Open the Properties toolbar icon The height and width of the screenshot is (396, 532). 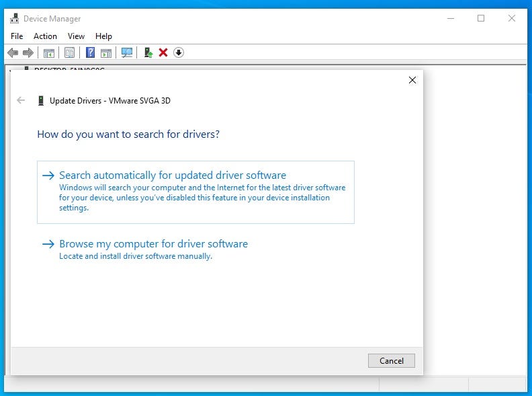click(x=70, y=52)
